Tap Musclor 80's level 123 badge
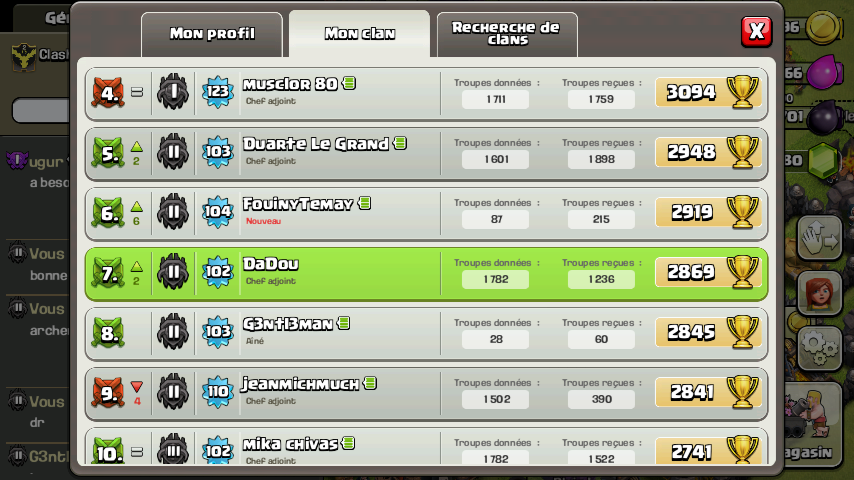 (x=218, y=92)
